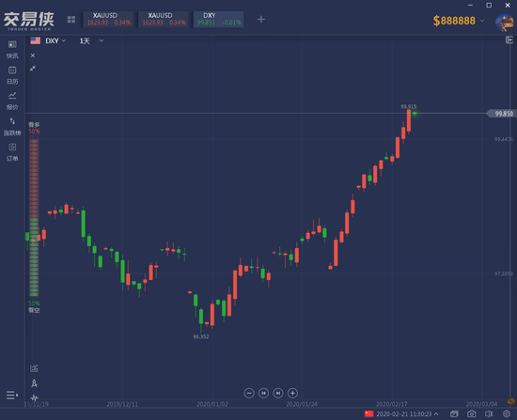Open the 日历 calendar panel
Image resolution: width=517 pixels, height=420 pixels.
click(12, 75)
